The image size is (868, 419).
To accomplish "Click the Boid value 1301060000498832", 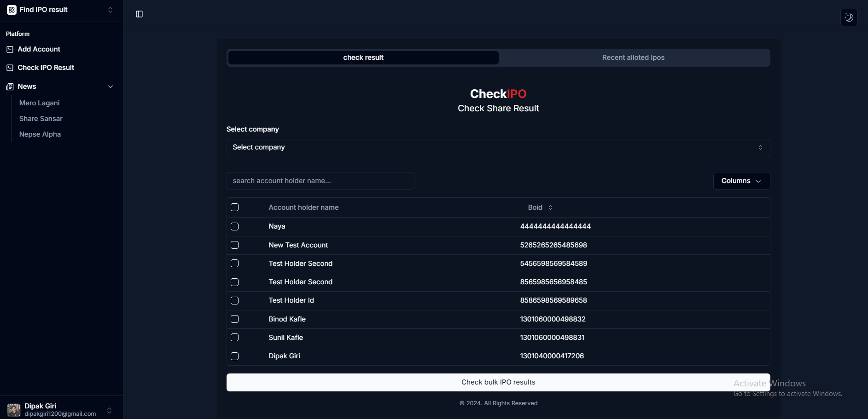I will [x=553, y=319].
